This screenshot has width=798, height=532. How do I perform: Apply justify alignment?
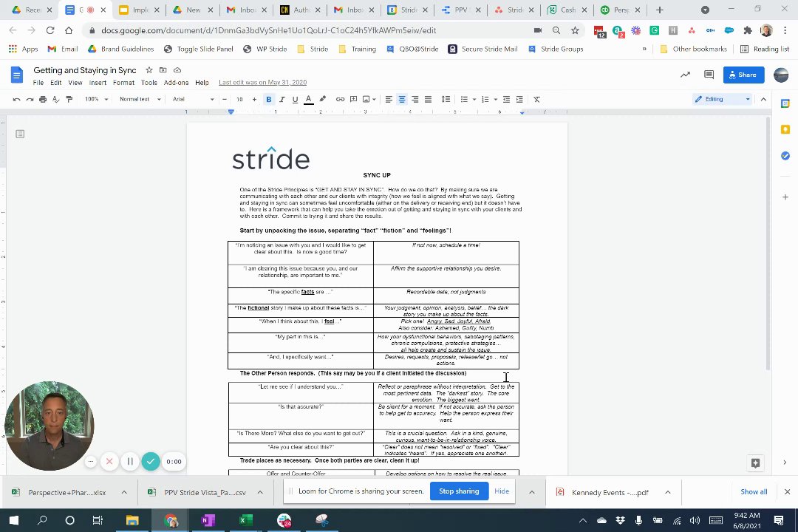[x=428, y=99]
